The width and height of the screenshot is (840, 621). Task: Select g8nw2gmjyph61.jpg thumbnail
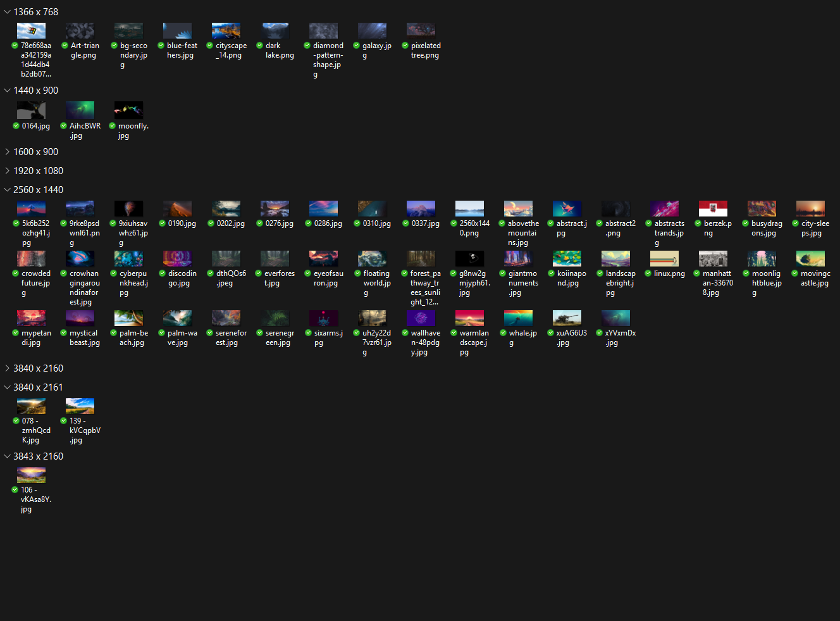(x=469, y=258)
